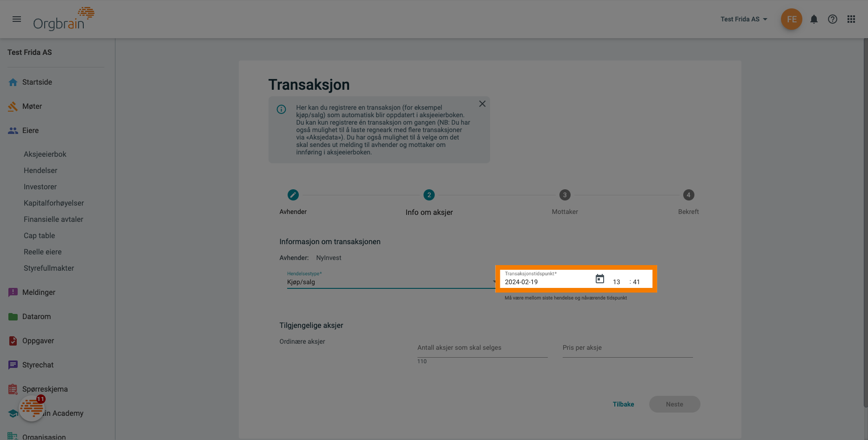This screenshot has height=440, width=868.
Task: Open Academy in sidebar
Action: click(64, 413)
